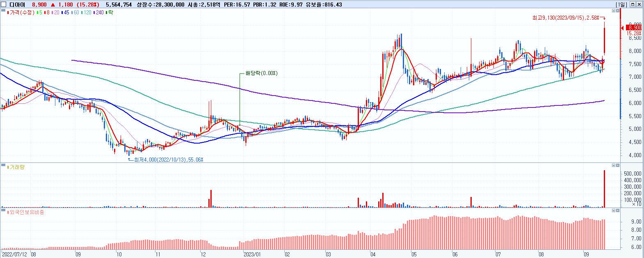Click the price panel grip icon above 가격(수정)
644x258 pixels.
coord(3,10)
